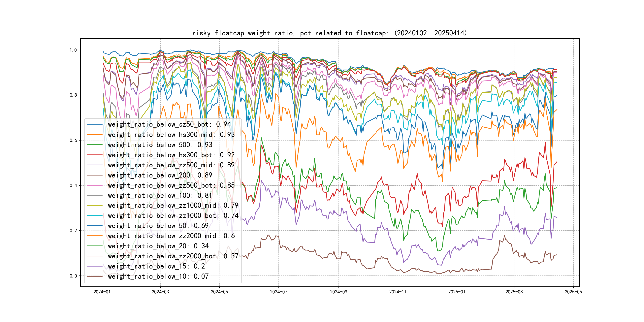Click the chart title text
Viewport: 644px width, 322px height.
click(x=329, y=33)
